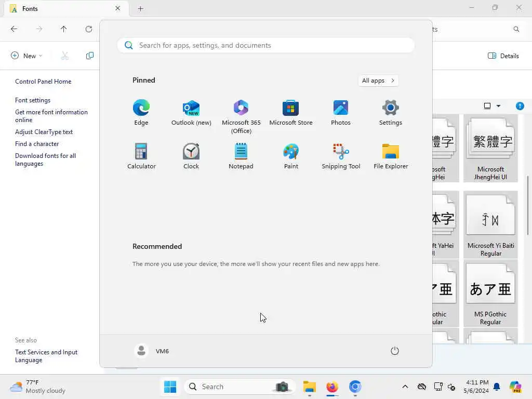Select the Fonts tab

pyautogui.click(x=66, y=8)
